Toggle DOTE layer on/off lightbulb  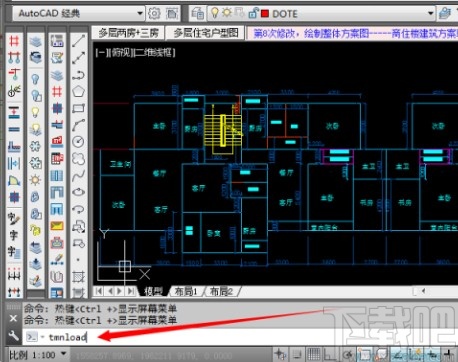[215, 13]
